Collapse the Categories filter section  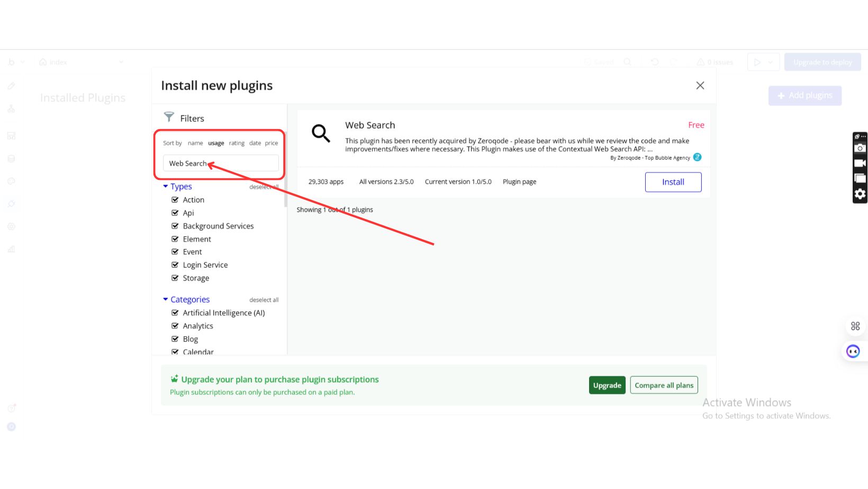click(x=166, y=300)
